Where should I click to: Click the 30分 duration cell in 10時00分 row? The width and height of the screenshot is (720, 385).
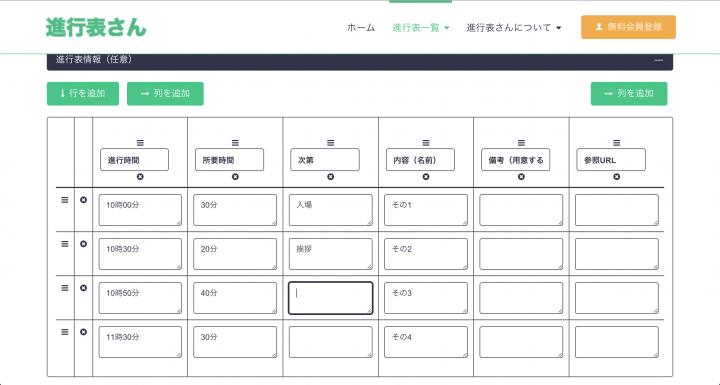pyautogui.click(x=235, y=210)
